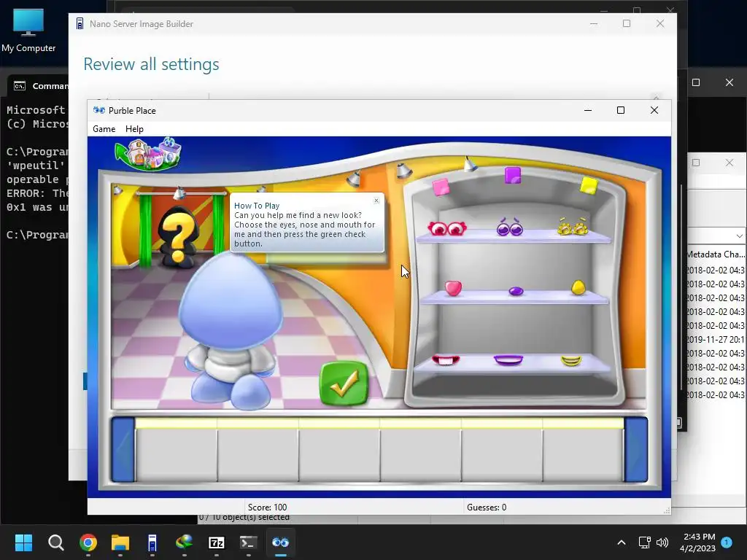Open the volume tray icon
Viewport: 747px width, 560px height.
click(662, 542)
